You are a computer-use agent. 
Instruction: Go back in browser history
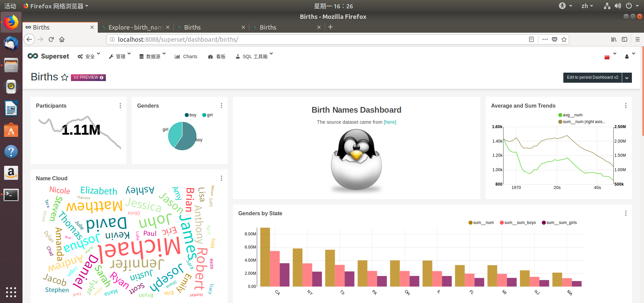[30, 39]
